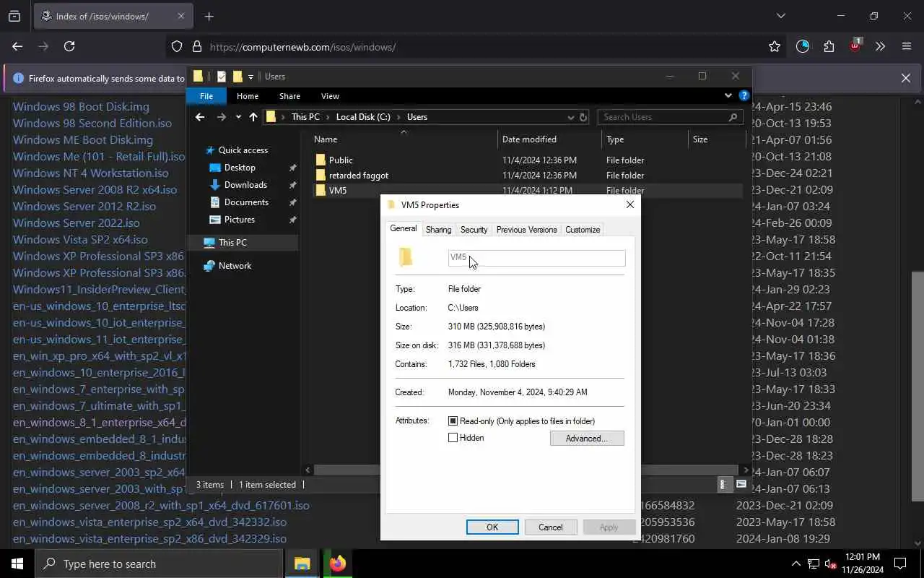Sort by Type column header

coord(615,139)
